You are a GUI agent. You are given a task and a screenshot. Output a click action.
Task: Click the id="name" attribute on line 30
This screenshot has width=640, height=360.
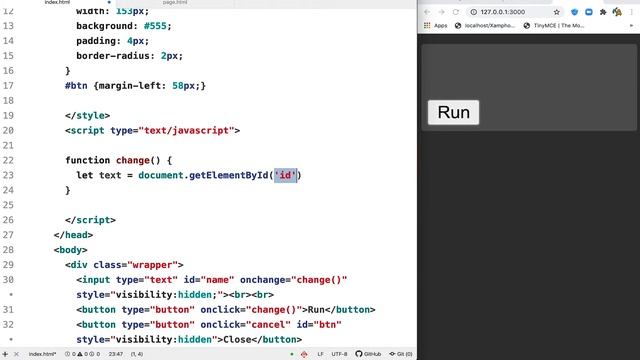point(209,280)
